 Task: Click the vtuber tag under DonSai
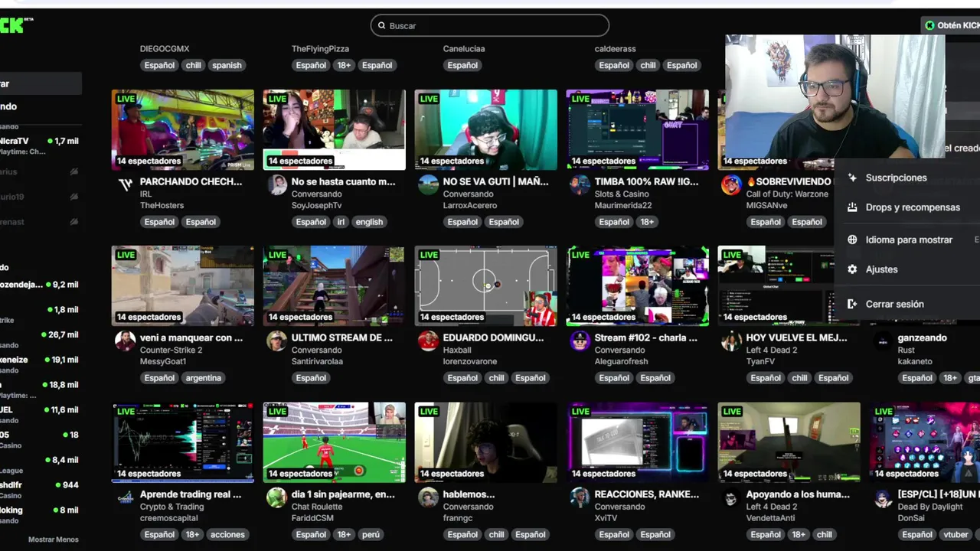coord(956,535)
